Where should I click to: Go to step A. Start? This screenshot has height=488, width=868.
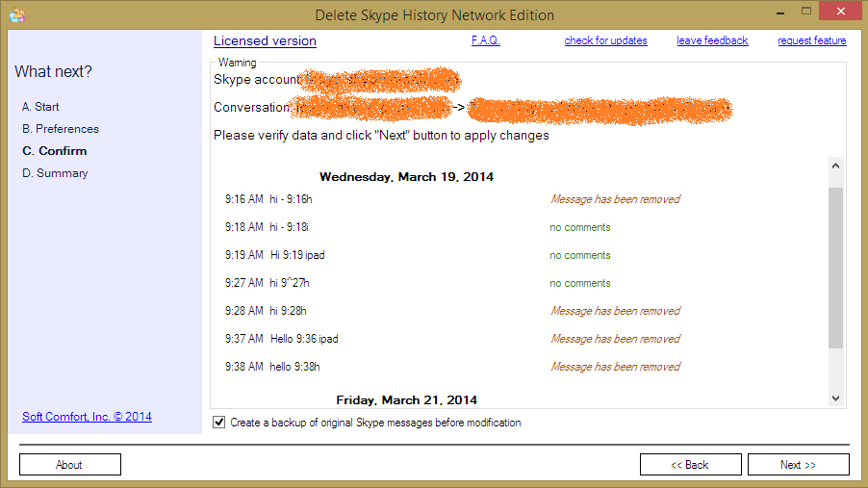coord(40,106)
